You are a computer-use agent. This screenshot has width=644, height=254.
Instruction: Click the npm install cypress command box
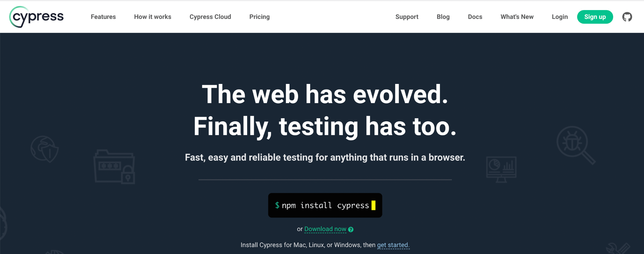(325, 205)
